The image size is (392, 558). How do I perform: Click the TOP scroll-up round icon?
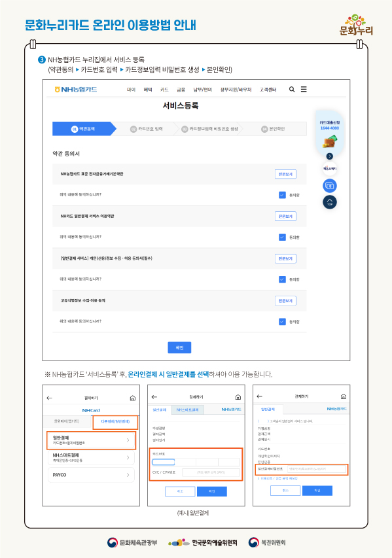[330, 202]
